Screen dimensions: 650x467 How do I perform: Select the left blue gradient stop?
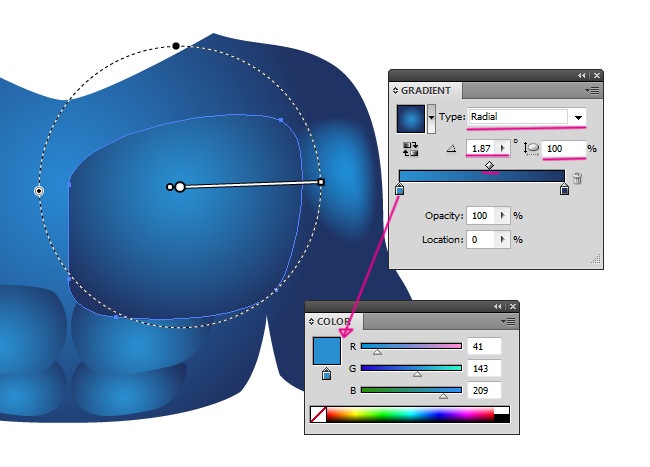pyautogui.click(x=400, y=189)
